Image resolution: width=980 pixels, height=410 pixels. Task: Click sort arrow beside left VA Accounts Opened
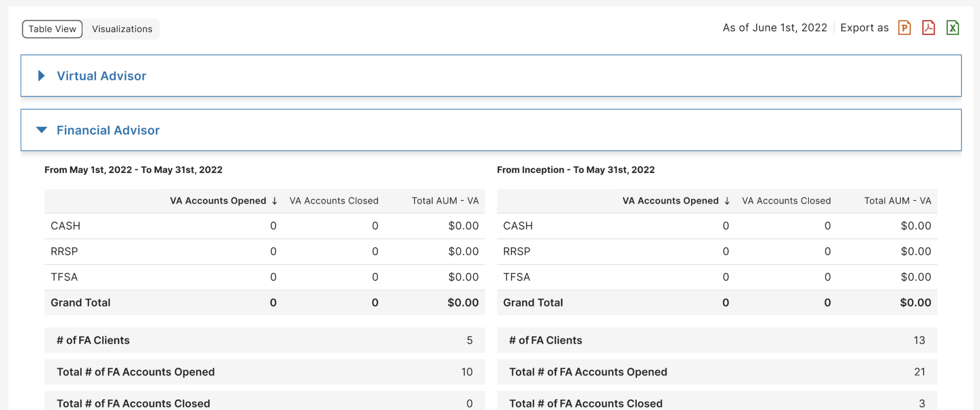click(x=275, y=201)
